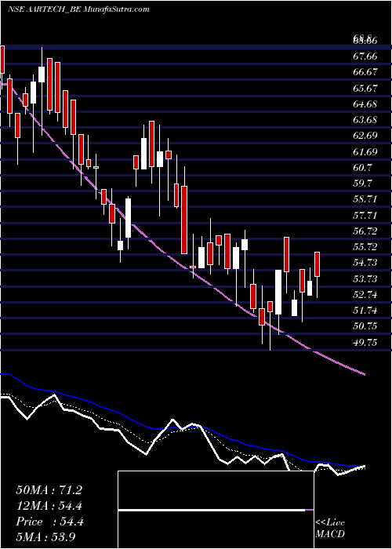
Task: Click the 61.69 price axis label
Action: tap(365, 152)
